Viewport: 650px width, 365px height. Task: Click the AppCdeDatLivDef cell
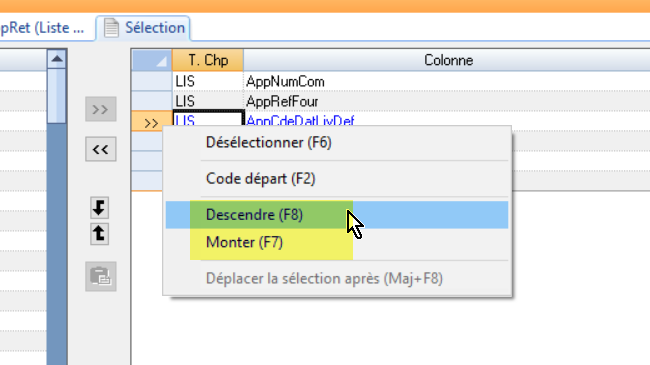tap(446, 119)
